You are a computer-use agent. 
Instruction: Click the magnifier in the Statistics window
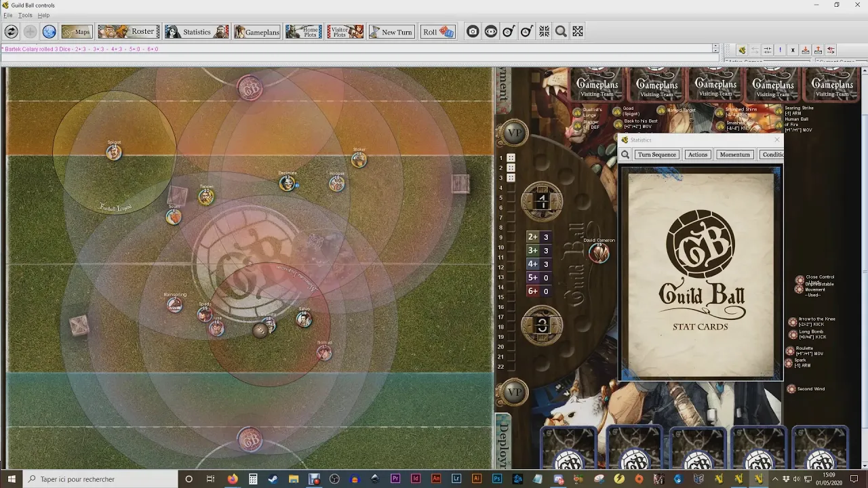pos(625,155)
